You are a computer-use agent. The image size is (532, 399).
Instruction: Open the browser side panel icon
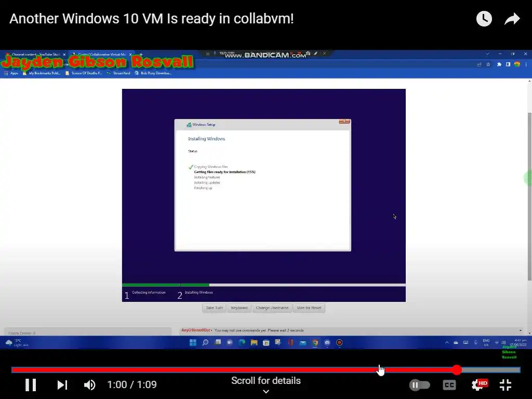[508, 64]
